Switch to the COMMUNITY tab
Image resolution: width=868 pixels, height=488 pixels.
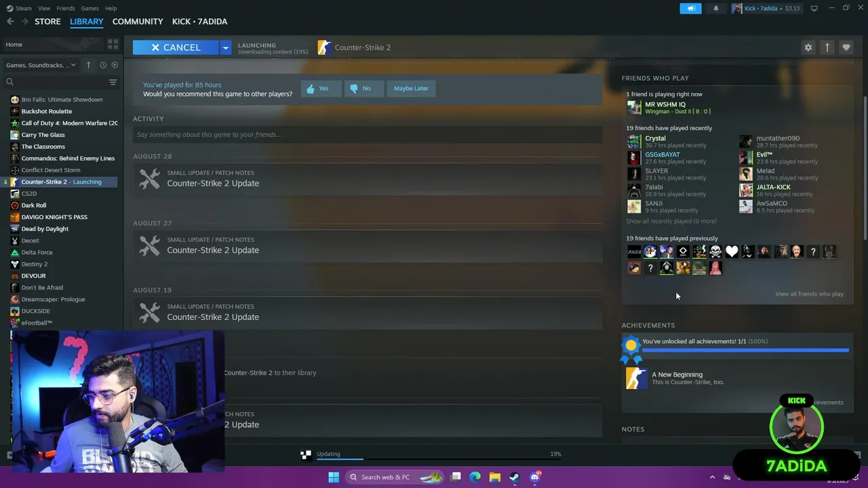tap(138, 22)
